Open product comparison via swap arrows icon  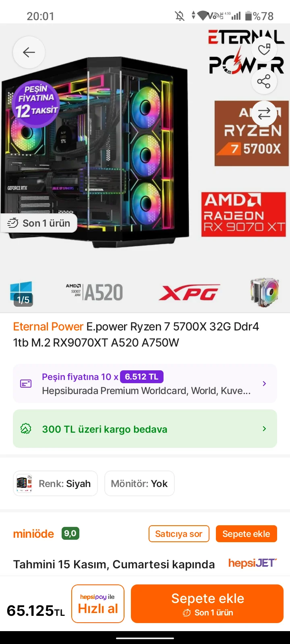[264, 114]
